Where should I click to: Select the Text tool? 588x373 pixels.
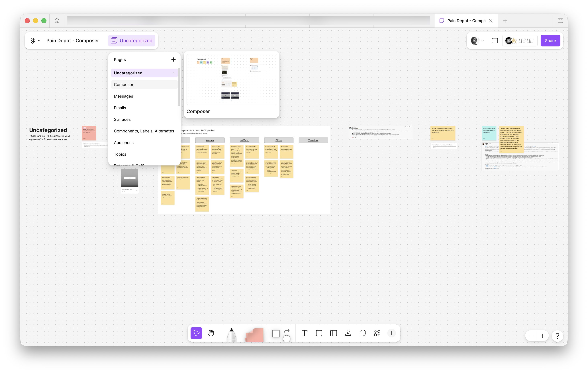(x=304, y=333)
